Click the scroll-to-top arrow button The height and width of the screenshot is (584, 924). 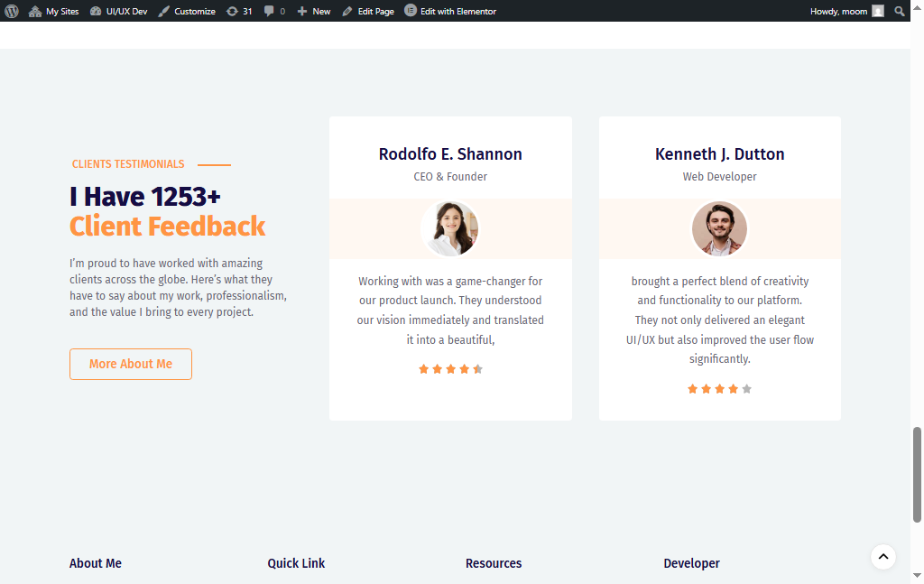coord(882,557)
